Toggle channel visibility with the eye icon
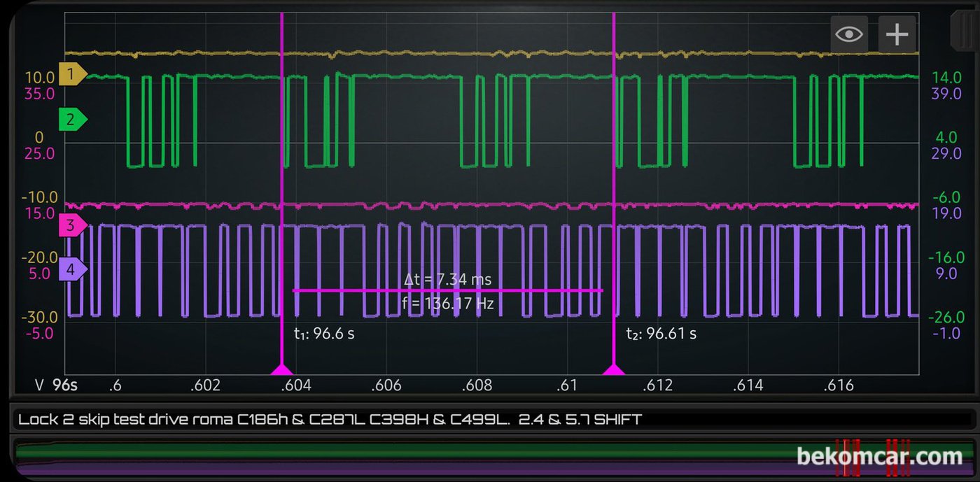 849,34
